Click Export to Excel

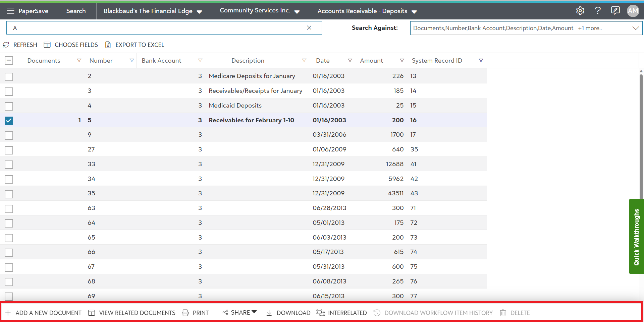[135, 45]
